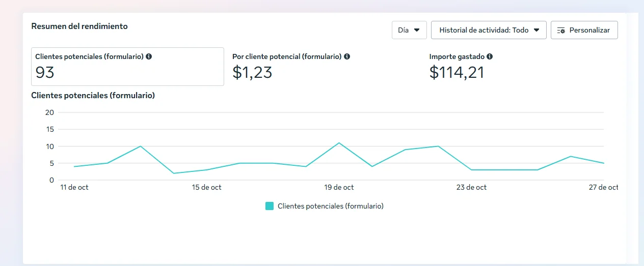Click the 27 de oct axis label
This screenshot has height=266, width=644.
604,187
